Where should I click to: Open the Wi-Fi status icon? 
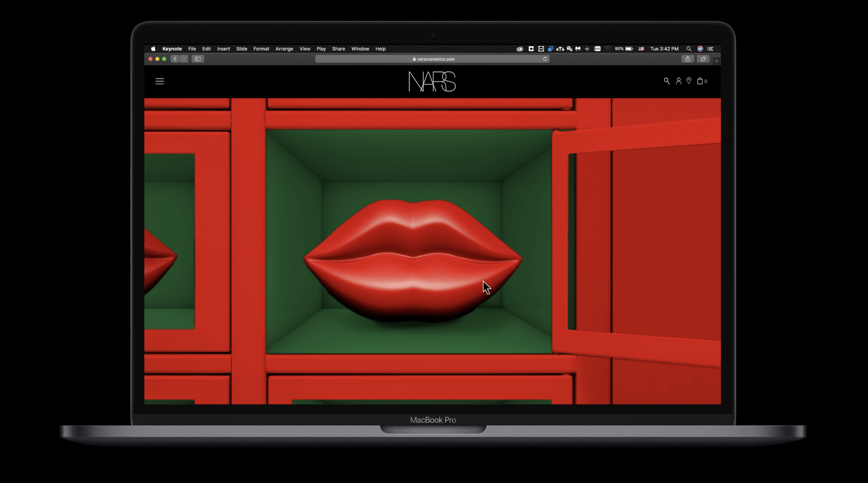coord(608,49)
